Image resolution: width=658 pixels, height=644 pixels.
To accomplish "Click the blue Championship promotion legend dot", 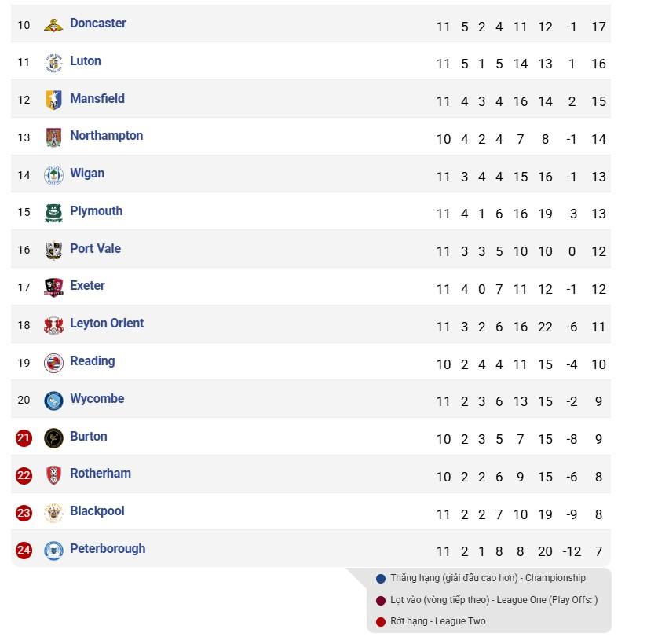I will [x=381, y=579].
